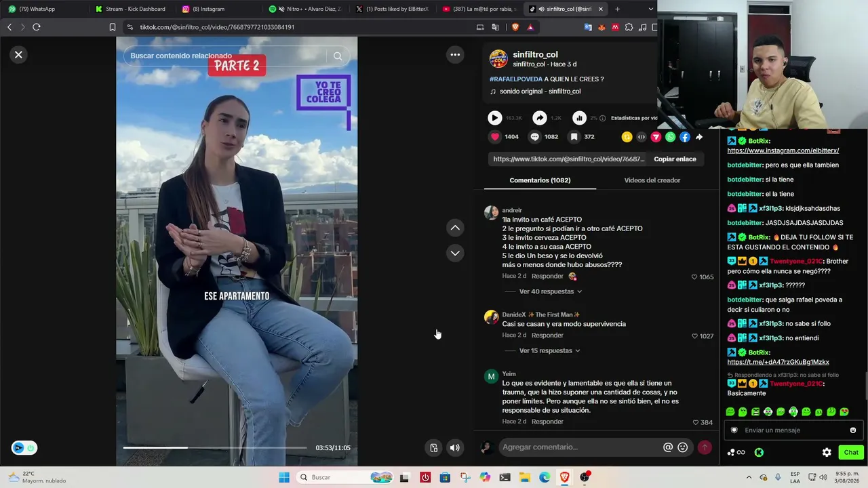Click the video progress bar
The height and width of the screenshot is (488, 868).
pyautogui.click(x=215, y=447)
